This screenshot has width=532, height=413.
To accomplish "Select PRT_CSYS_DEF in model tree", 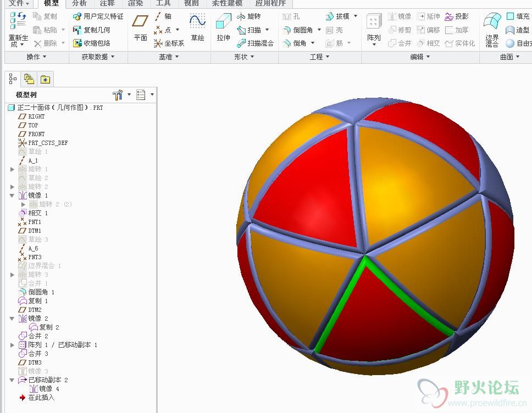I will click(43, 143).
